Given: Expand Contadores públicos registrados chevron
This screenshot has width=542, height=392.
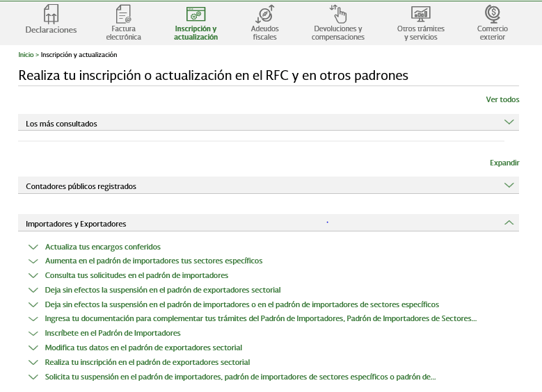Looking at the screenshot, I should tap(509, 185).
